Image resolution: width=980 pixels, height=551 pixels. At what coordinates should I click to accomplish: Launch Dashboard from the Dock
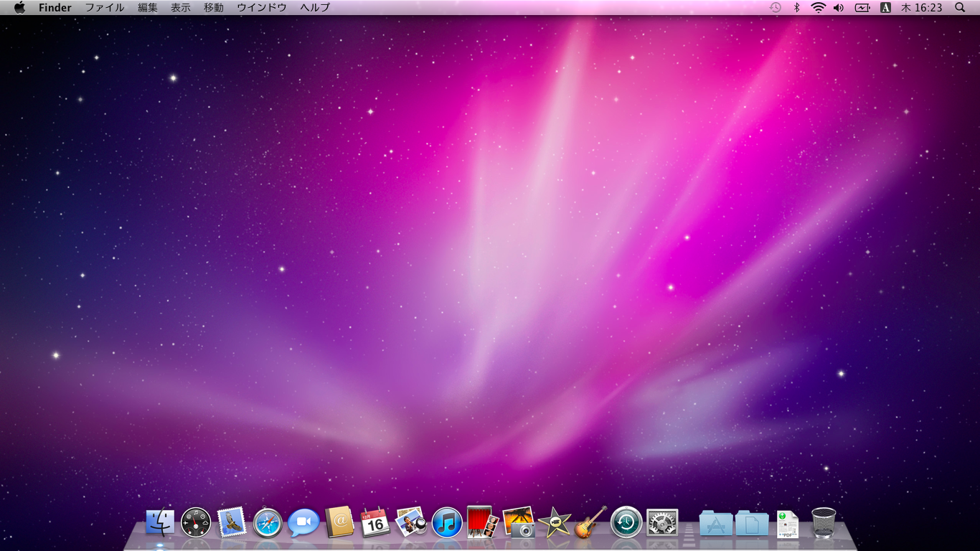point(196,522)
